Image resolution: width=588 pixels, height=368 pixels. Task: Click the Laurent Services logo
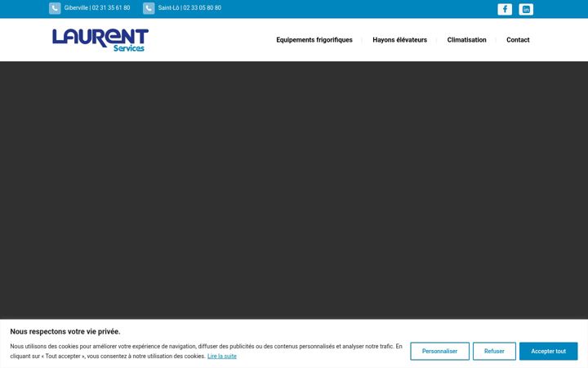coord(100,40)
